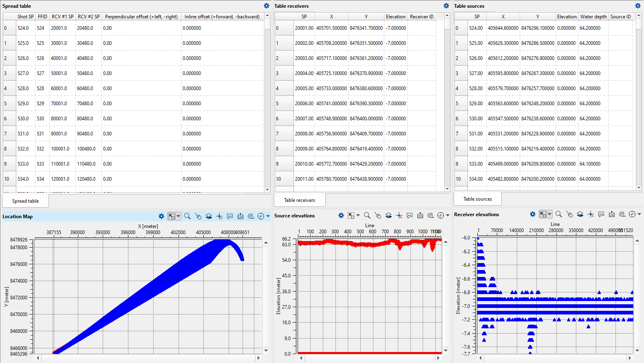
Task: Click mouse mode icon in Location Map toolbar
Action: (x=198, y=216)
